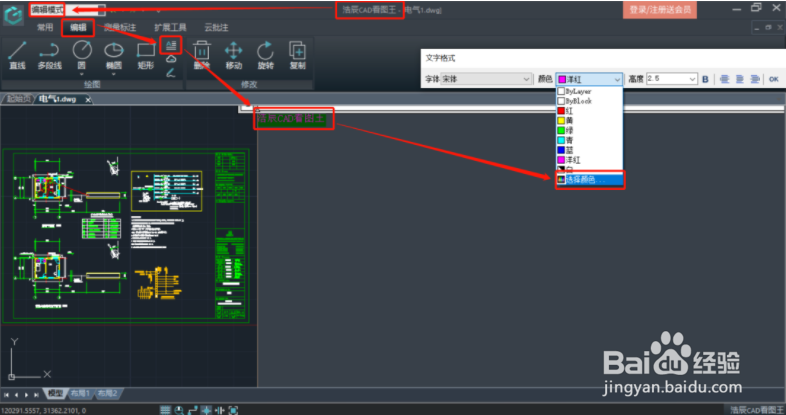
Task: Switch to the 模型 tab
Action: [55, 394]
